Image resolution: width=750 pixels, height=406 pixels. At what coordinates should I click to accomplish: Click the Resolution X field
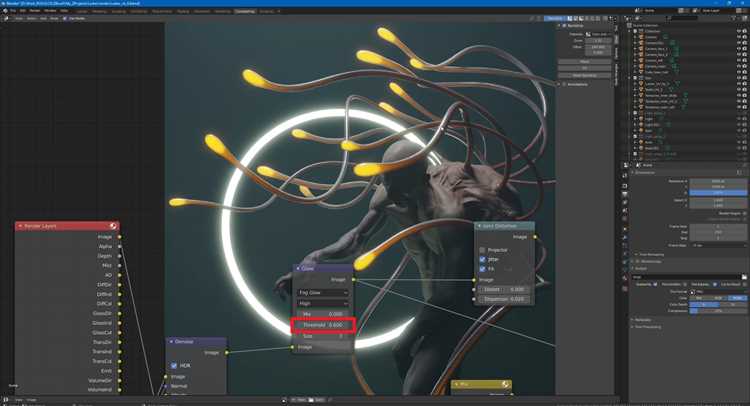[x=718, y=181]
